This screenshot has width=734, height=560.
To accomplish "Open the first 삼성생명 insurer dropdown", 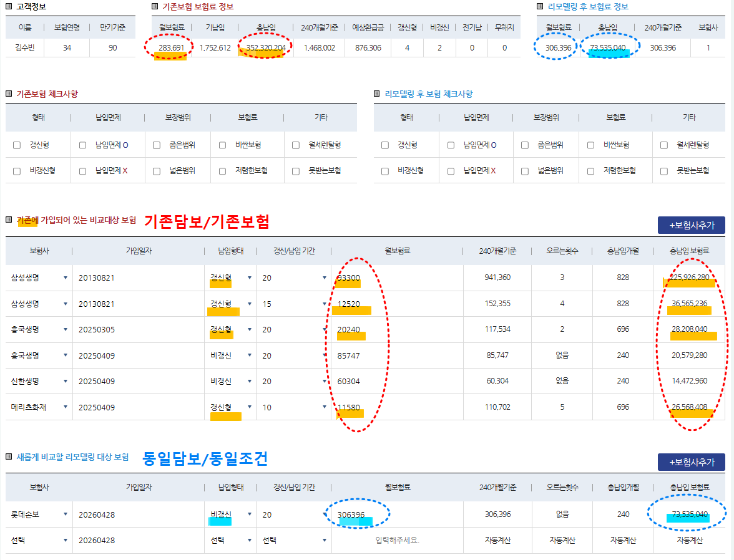I will 39,278.
